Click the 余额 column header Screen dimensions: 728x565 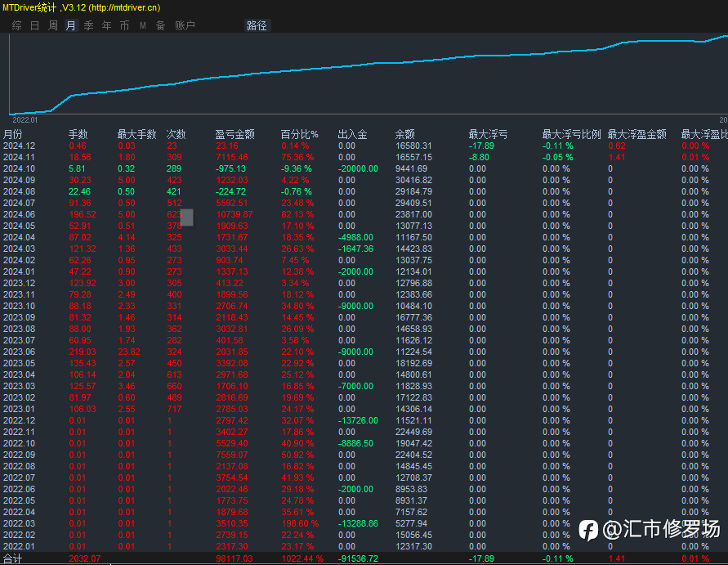404,134
